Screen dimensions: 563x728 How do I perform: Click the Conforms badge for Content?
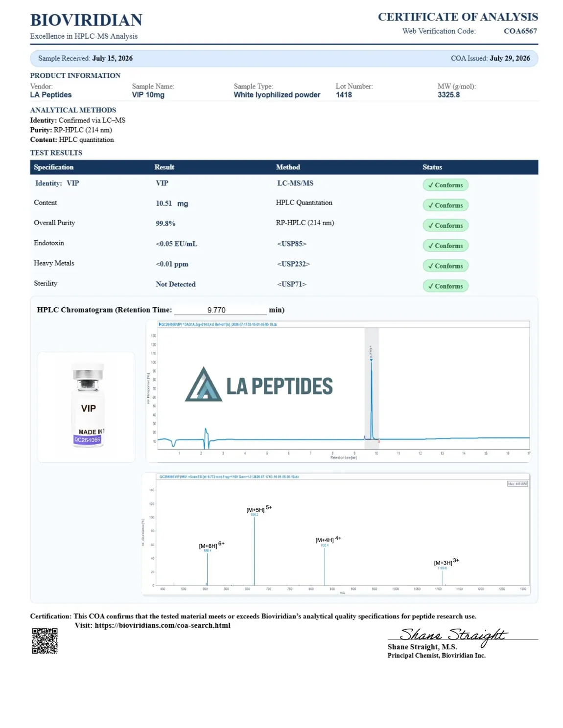pyautogui.click(x=446, y=205)
